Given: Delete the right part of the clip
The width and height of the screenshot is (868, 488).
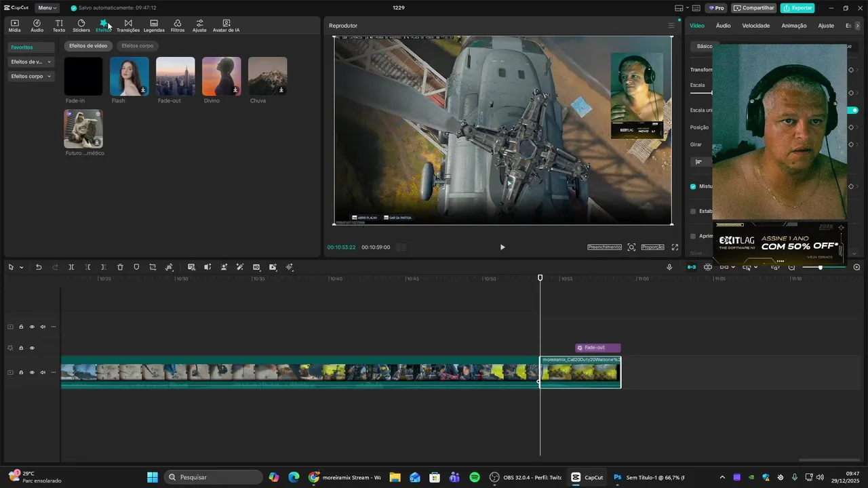Looking at the screenshot, I should [x=104, y=268].
